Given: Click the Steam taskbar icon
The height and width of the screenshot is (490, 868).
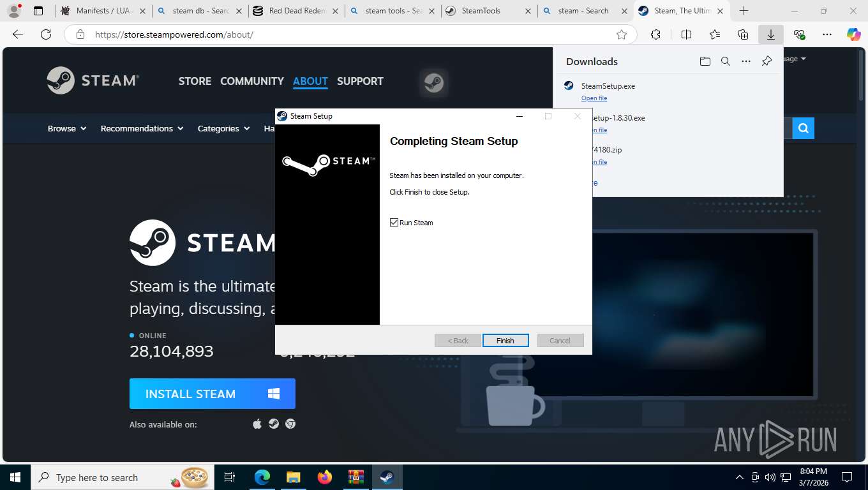Looking at the screenshot, I should 387,477.
